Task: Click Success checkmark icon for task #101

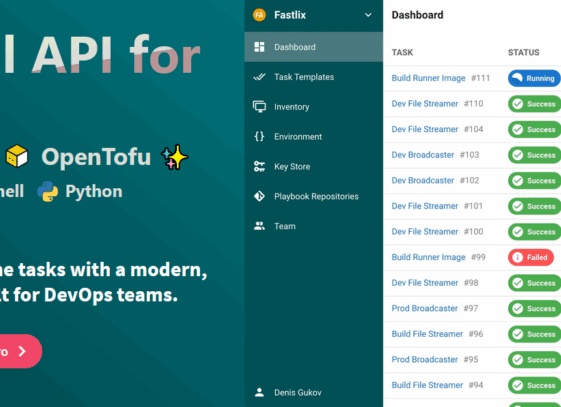Action: pos(517,206)
